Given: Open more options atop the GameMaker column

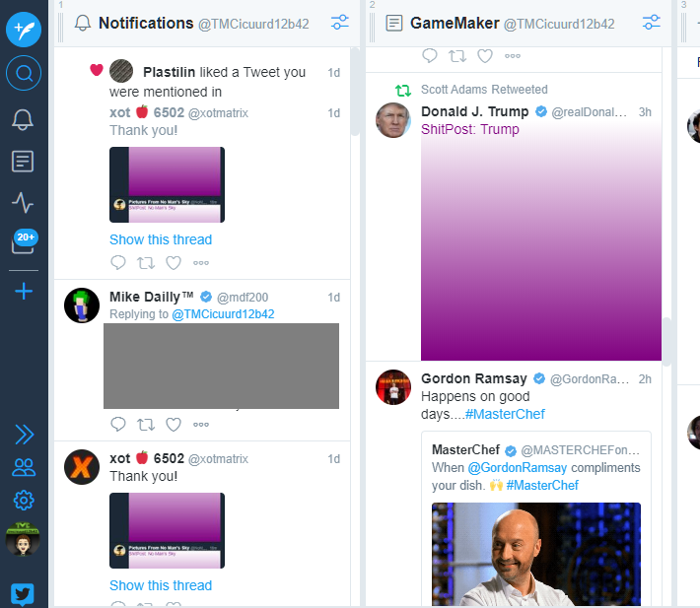Looking at the screenshot, I should point(513,56).
